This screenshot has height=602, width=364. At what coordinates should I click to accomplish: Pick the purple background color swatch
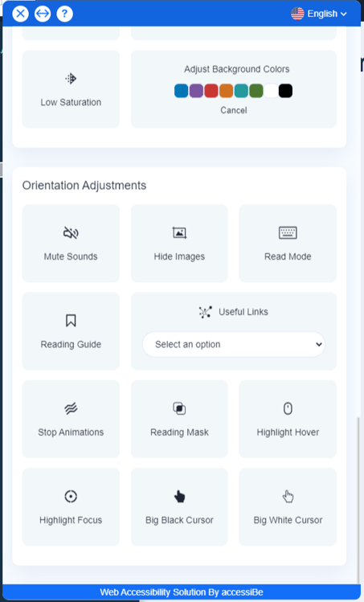click(x=196, y=91)
